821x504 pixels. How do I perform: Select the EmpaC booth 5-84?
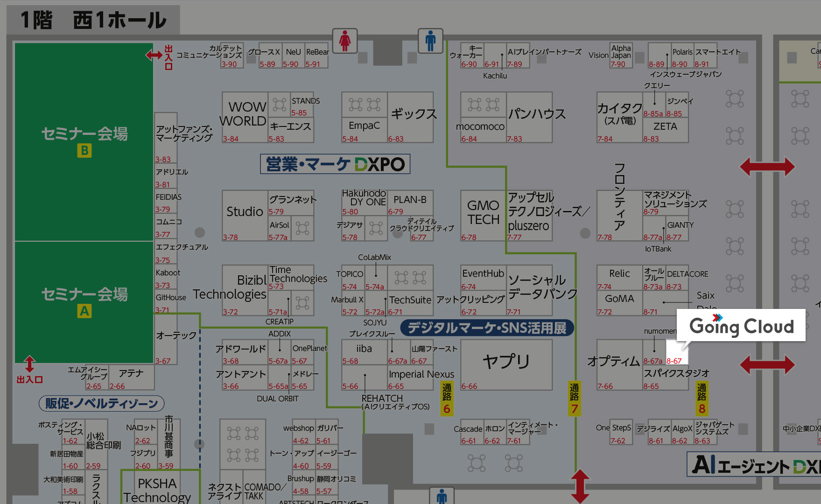365,130
